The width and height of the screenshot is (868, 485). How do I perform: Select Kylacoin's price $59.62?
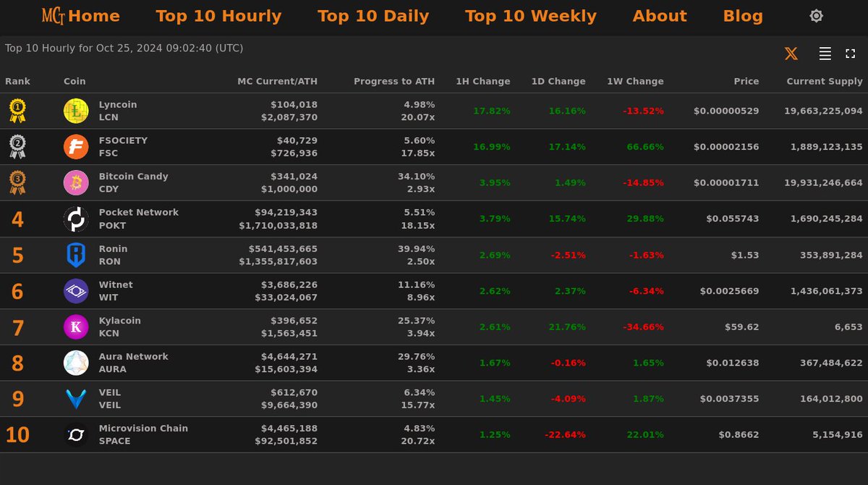click(x=742, y=327)
